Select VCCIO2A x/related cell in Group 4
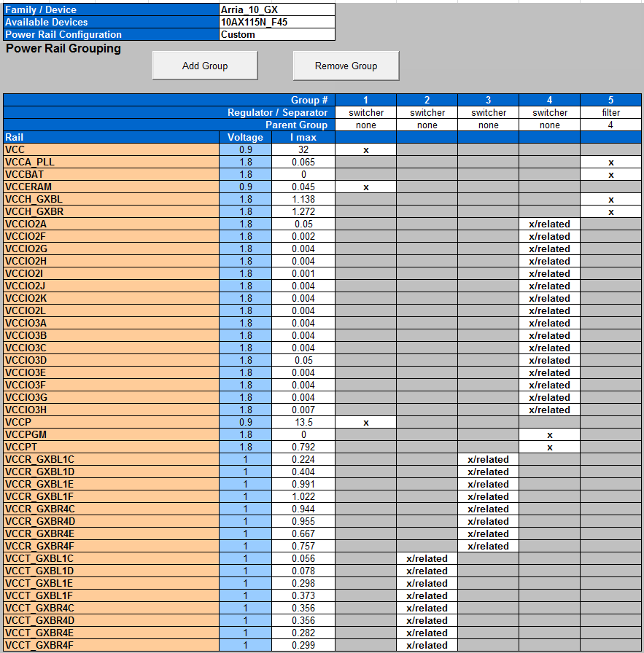This screenshot has height=653, width=644. pos(549,224)
